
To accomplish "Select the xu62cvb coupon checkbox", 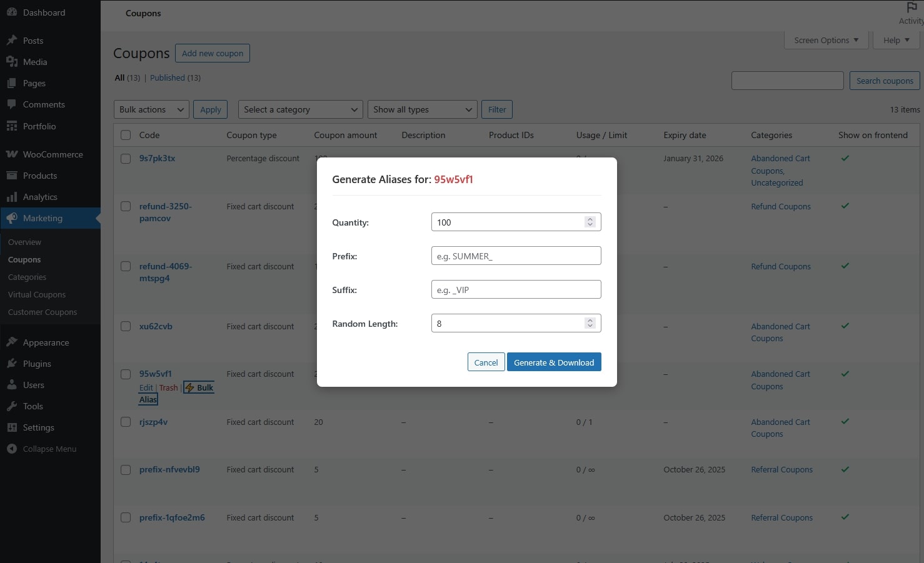I will tap(126, 326).
